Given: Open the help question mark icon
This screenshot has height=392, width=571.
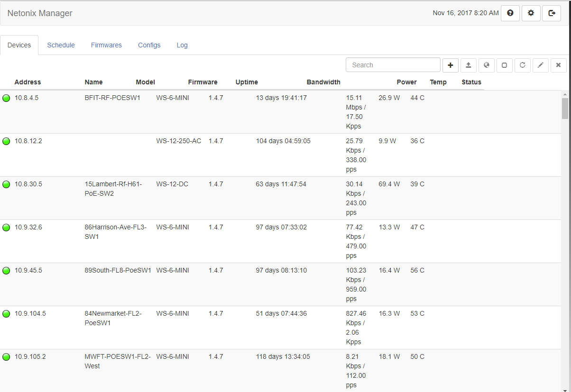Looking at the screenshot, I should click(x=510, y=13).
